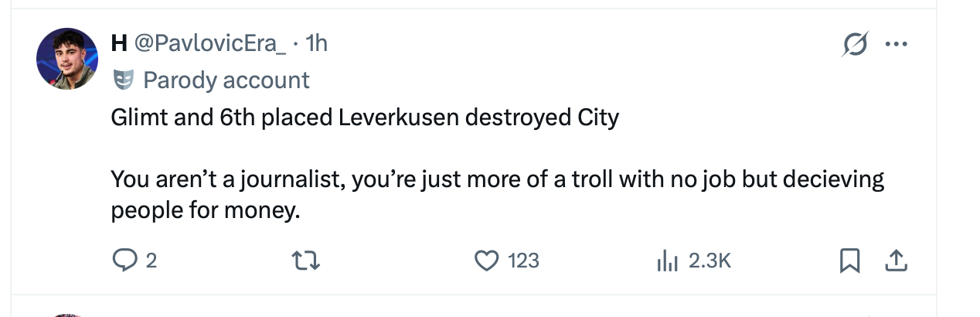Click the "You aren't a journalist" text line

click(x=497, y=179)
